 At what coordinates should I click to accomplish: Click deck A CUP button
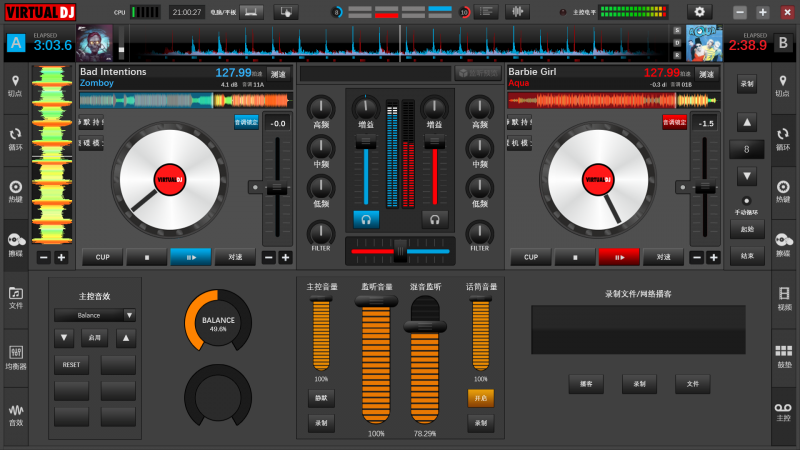click(x=103, y=257)
